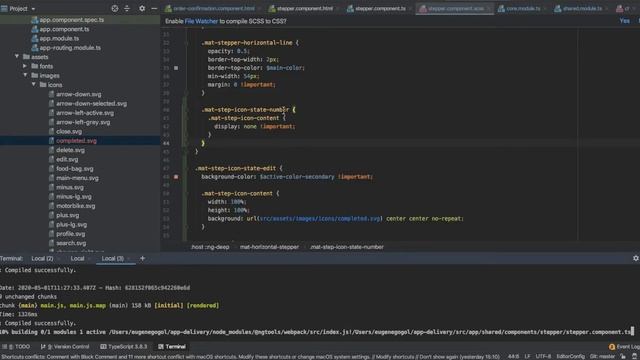Select plus-lg.svg file
The height and width of the screenshot is (360, 640).
tap(71, 224)
